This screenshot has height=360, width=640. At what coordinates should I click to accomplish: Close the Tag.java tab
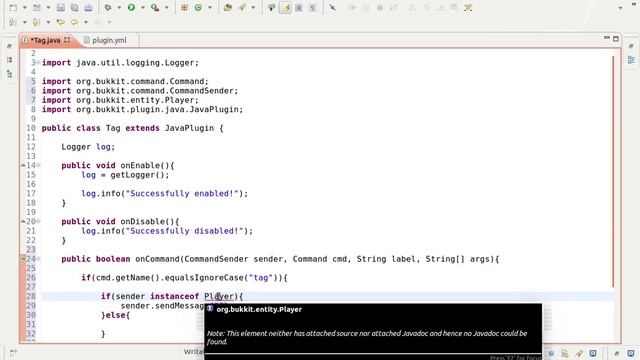point(67,40)
